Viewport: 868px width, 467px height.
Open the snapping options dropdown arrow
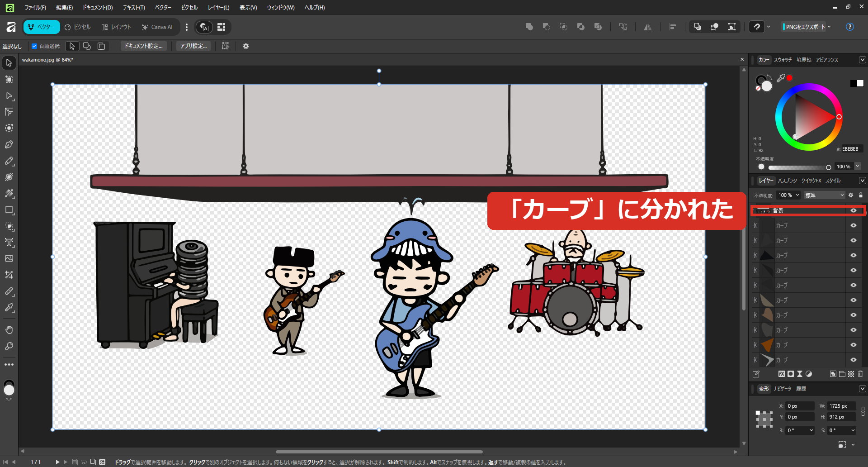(769, 27)
